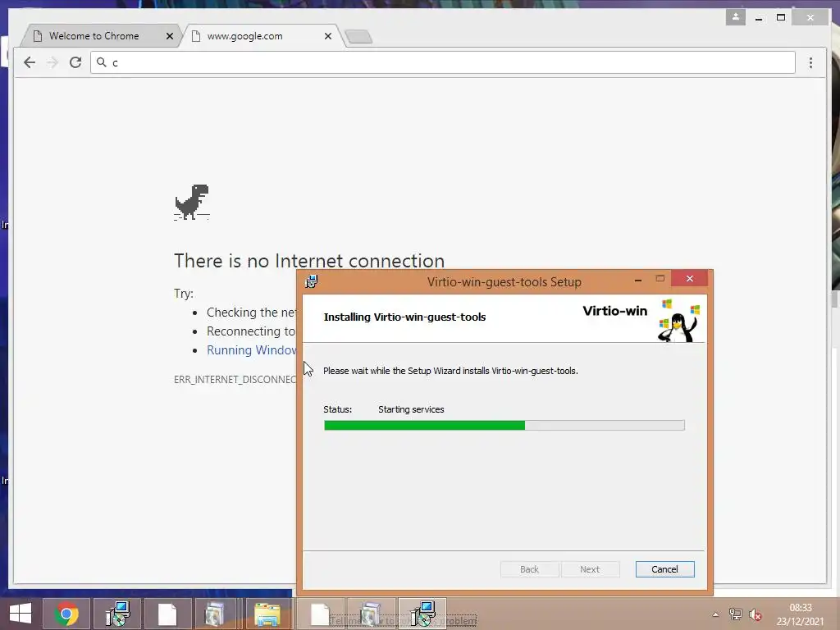Screen dimensions: 840x630
Task: Click 'Installing Virtio-win-guest-tools' header text
Action: click(404, 317)
